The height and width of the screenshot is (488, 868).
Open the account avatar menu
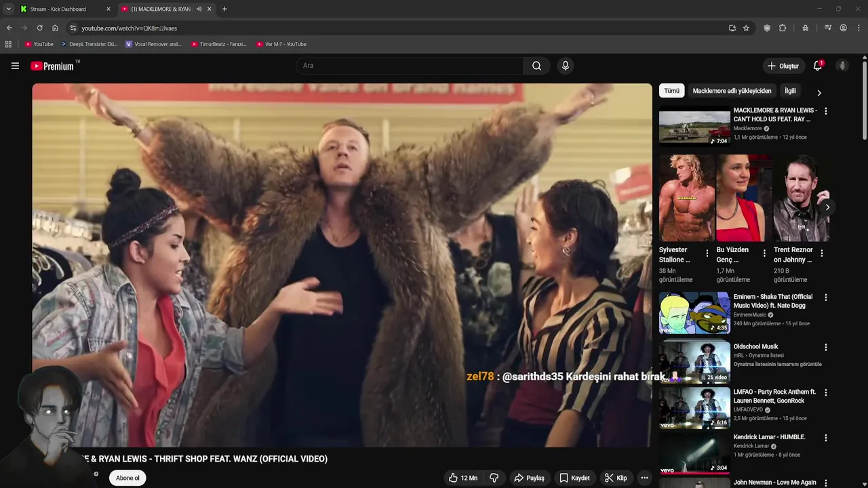(x=842, y=66)
